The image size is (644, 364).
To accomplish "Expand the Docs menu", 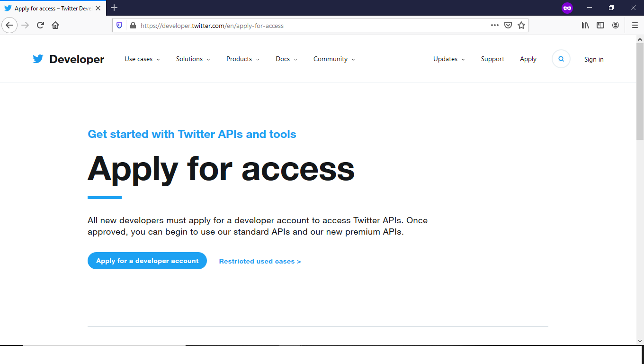I will click(x=286, y=59).
